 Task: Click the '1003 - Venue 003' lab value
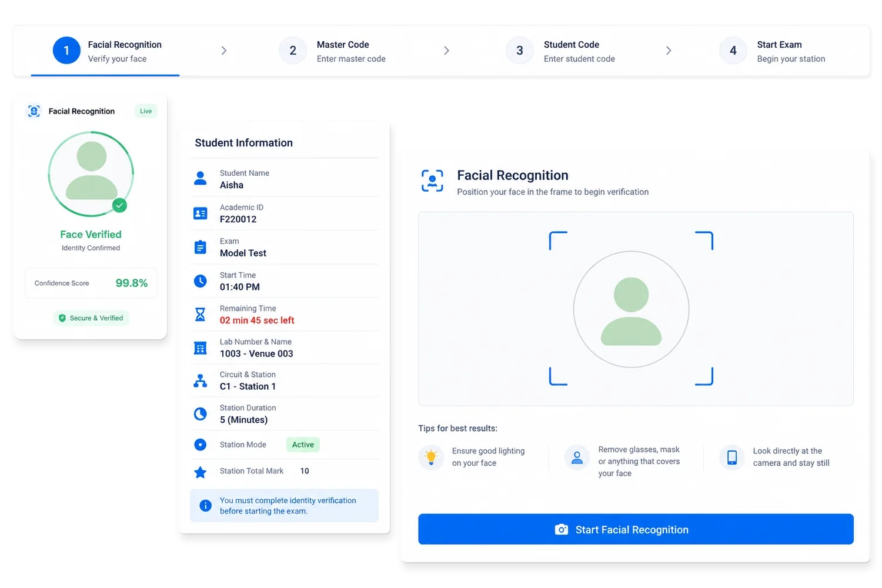(x=256, y=353)
